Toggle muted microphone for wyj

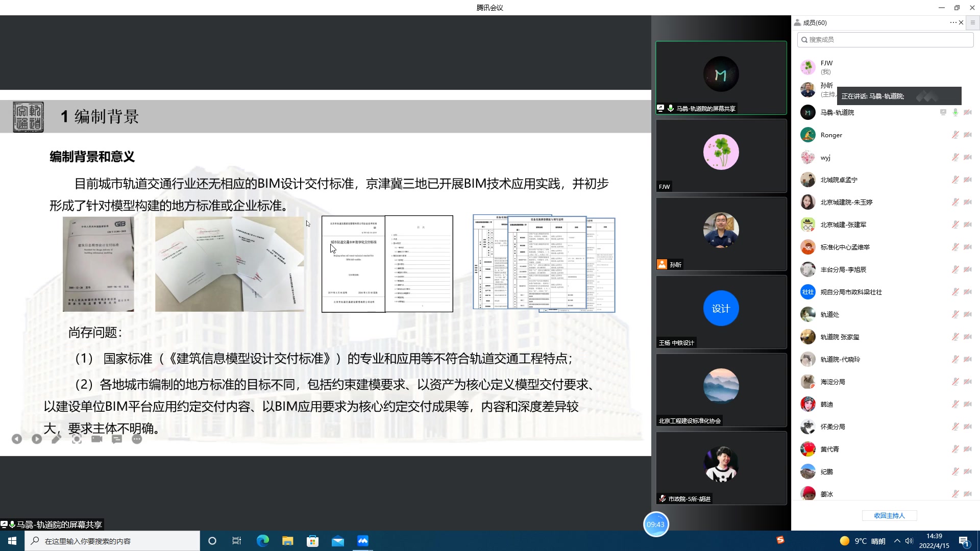point(955,157)
